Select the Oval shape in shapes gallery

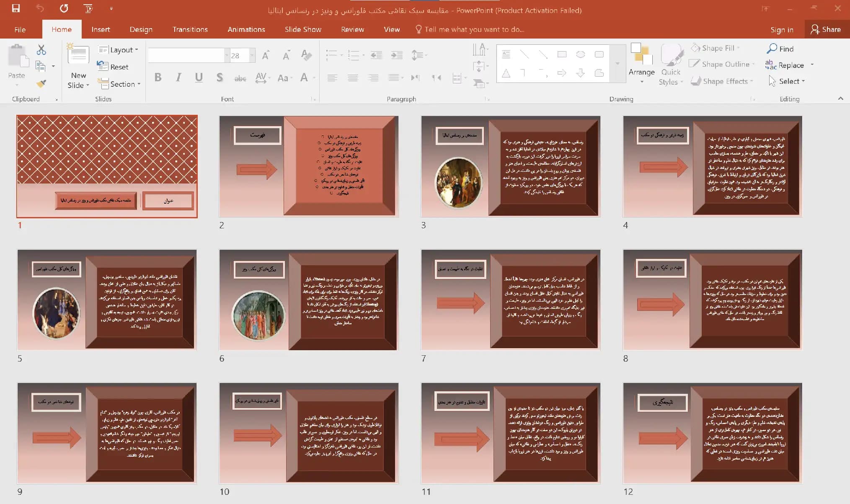(580, 54)
